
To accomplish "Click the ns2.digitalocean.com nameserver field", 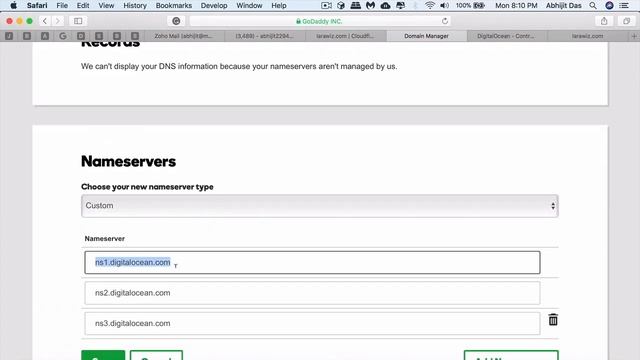I will pyautogui.click(x=312, y=293).
